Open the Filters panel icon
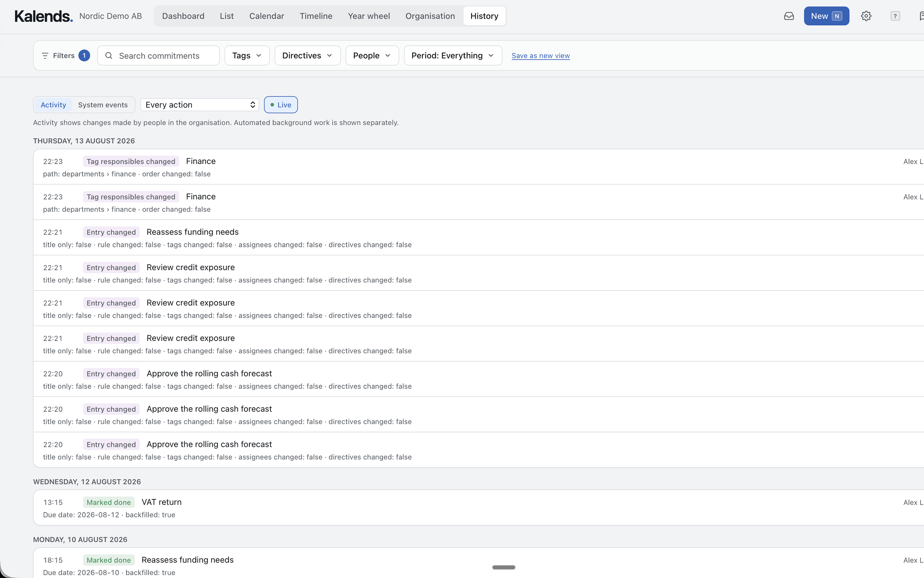 (45, 56)
